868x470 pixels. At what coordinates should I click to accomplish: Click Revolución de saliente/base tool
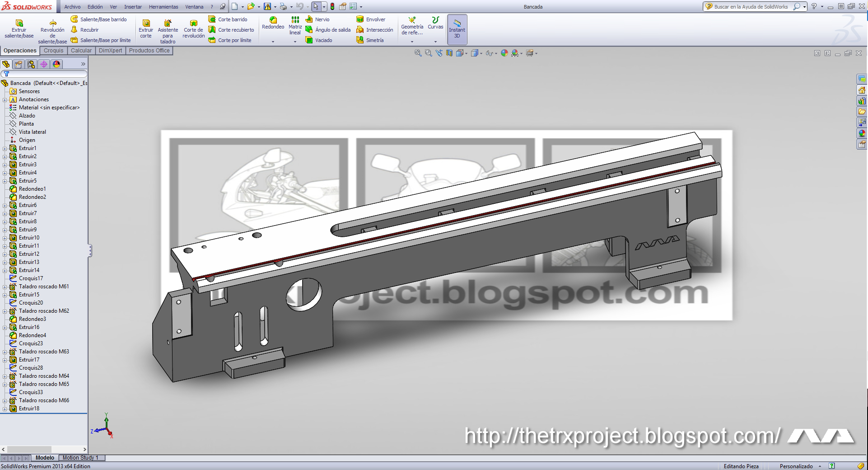(x=52, y=31)
